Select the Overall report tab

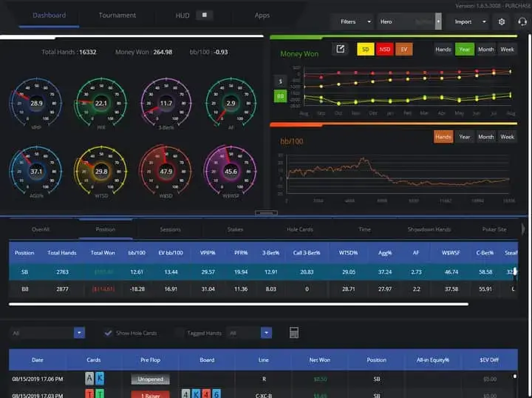click(41, 229)
